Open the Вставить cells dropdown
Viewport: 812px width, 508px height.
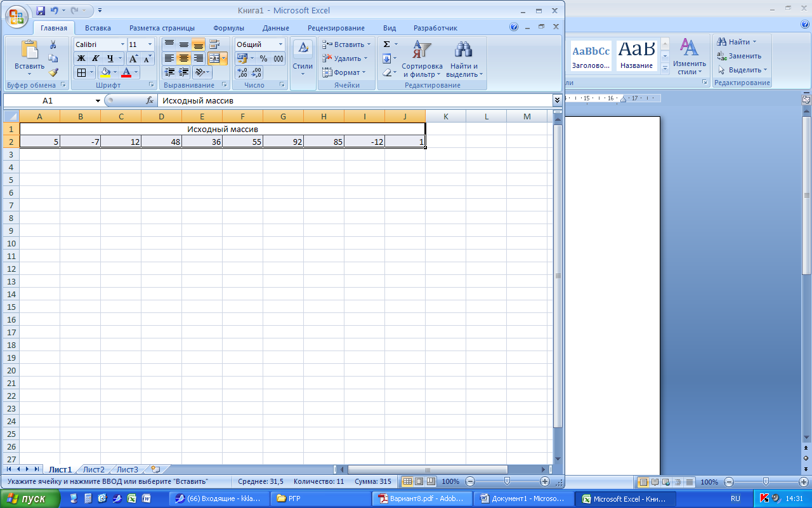369,44
